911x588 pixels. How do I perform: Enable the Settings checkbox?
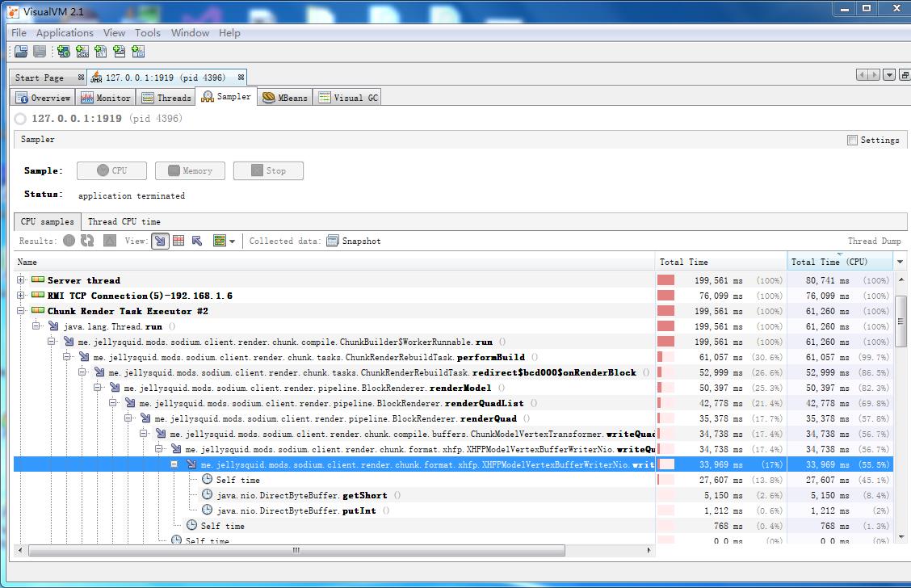852,139
